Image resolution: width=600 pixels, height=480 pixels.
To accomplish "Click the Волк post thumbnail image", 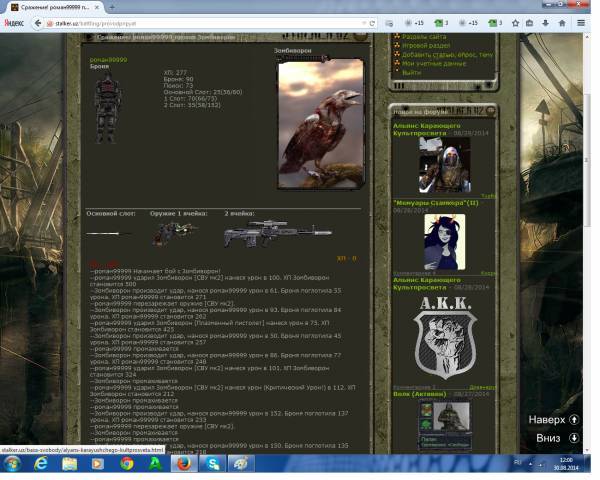I will (445, 425).
